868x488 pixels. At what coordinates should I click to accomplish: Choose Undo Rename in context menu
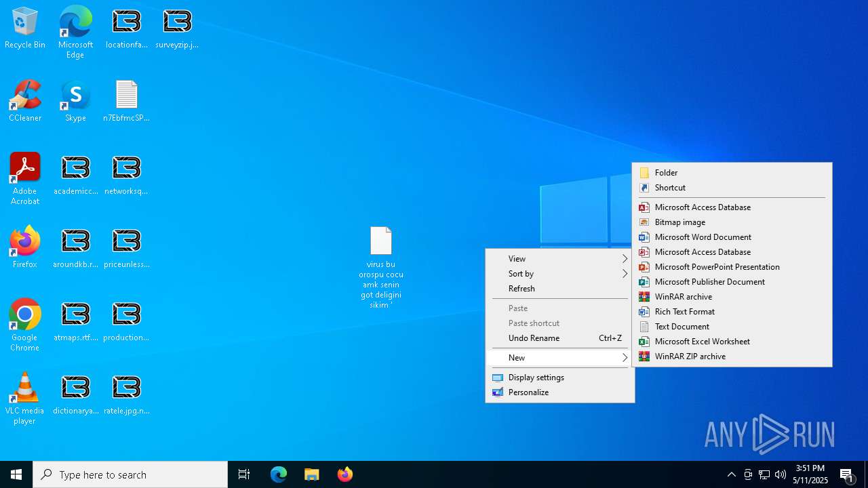point(560,338)
